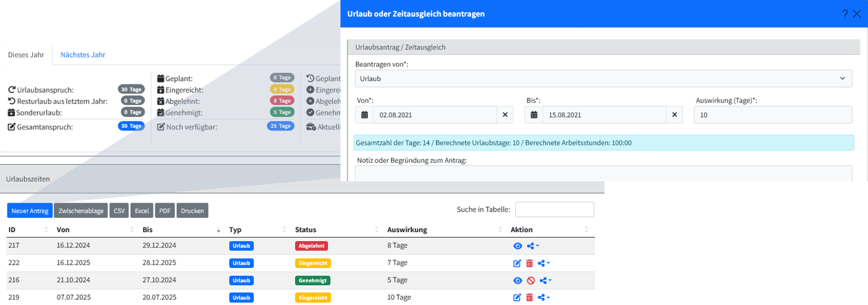This screenshot has height=305, width=868.
Task: Click the Gesamtanspruch edit icon
Action: pyautogui.click(x=12, y=126)
